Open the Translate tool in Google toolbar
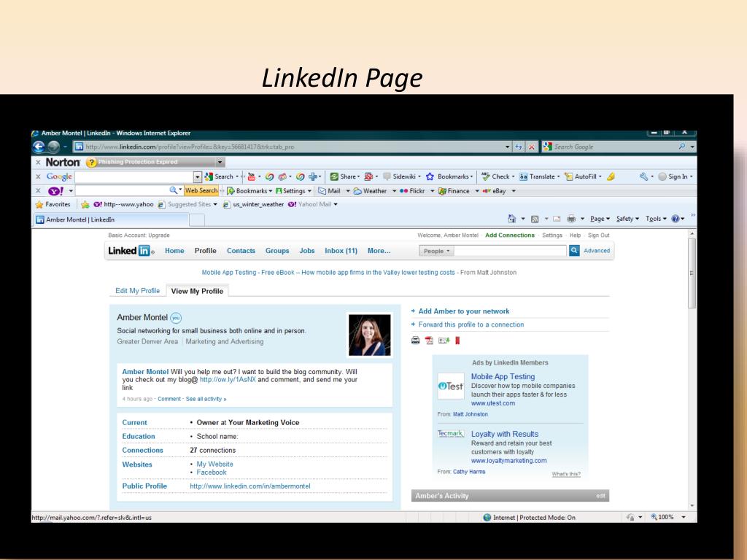The width and height of the screenshot is (747, 560). [539, 176]
